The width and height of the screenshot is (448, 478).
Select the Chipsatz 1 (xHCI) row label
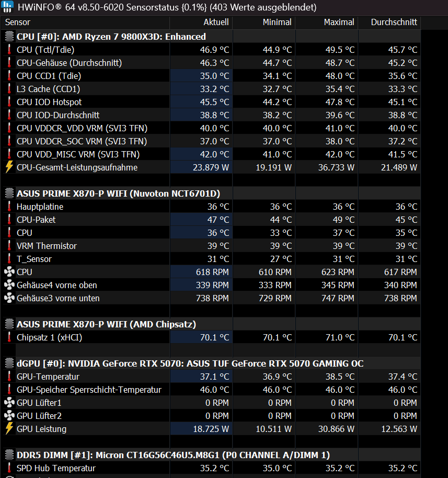[x=49, y=337]
